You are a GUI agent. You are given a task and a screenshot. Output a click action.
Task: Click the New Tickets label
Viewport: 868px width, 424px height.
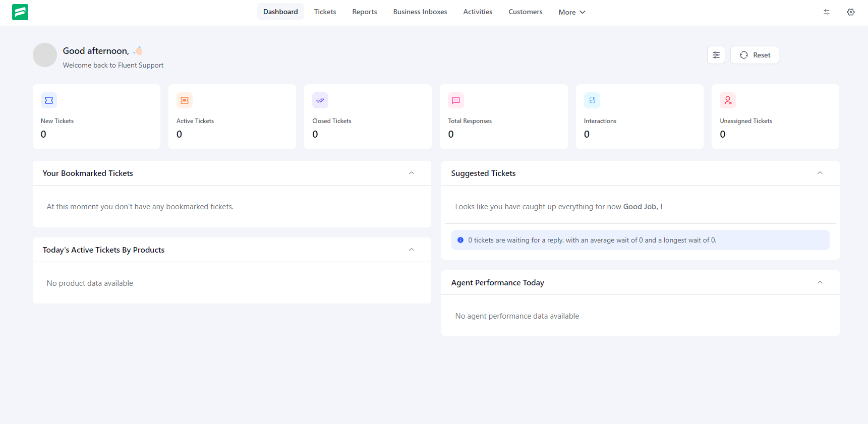click(57, 121)
